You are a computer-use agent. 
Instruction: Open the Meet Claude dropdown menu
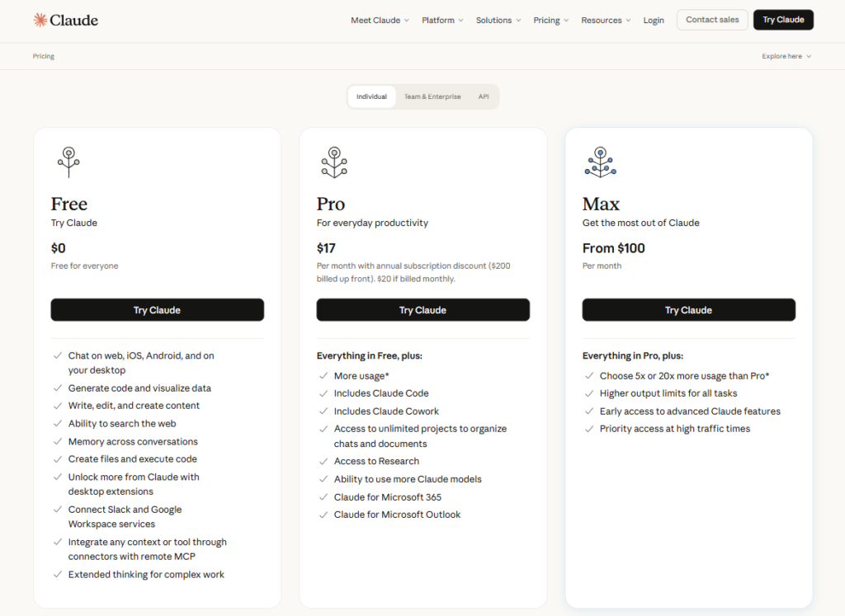coord(380,20)
